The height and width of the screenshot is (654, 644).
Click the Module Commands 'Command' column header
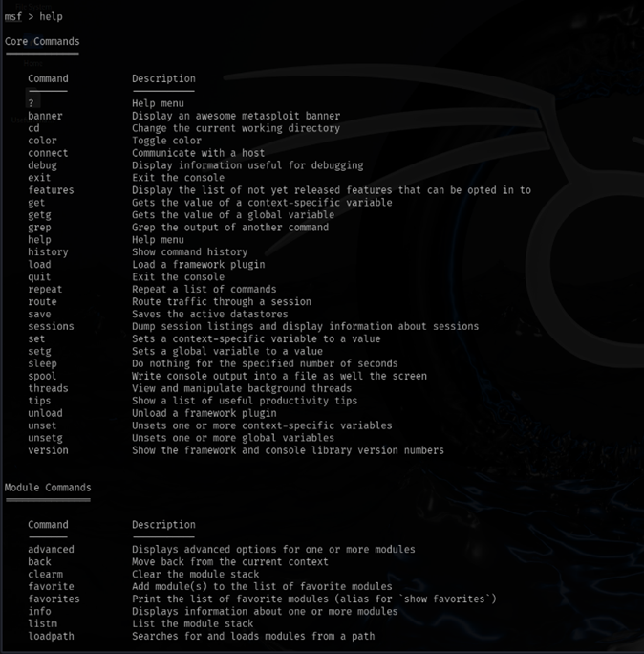tap(48, 525)
